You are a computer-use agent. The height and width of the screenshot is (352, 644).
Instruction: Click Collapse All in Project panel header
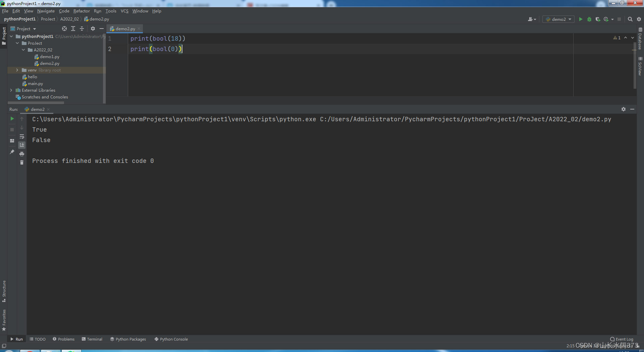coord(82,29)
